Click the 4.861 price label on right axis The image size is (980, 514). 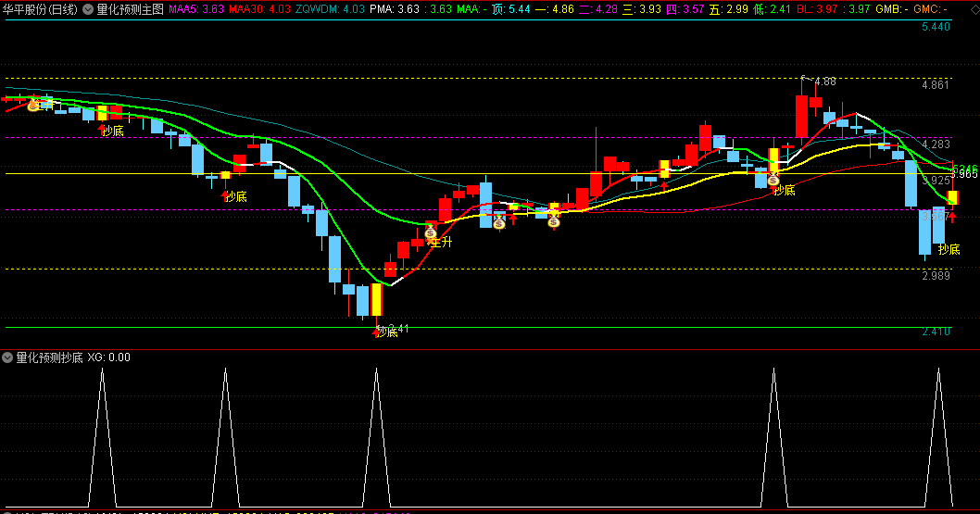coord(936,85)
